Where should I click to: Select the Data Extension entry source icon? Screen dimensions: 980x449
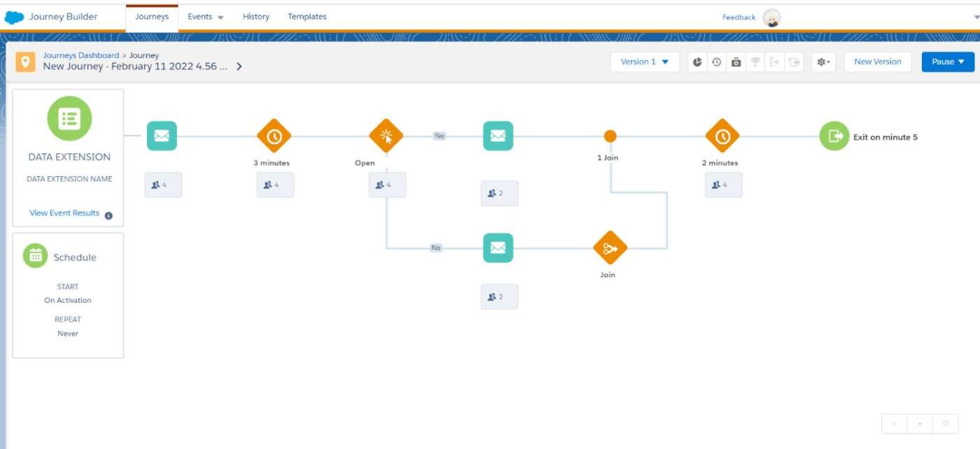(x=69, y=118)
